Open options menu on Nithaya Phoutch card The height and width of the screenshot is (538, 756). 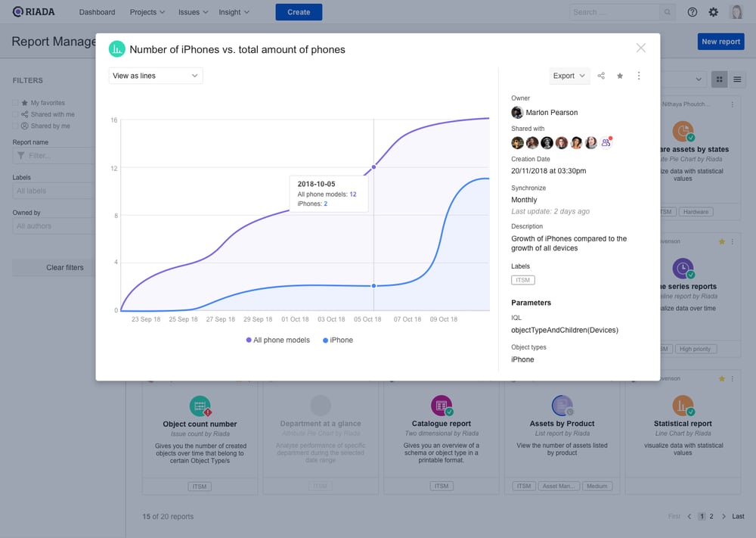click(733, 104)
